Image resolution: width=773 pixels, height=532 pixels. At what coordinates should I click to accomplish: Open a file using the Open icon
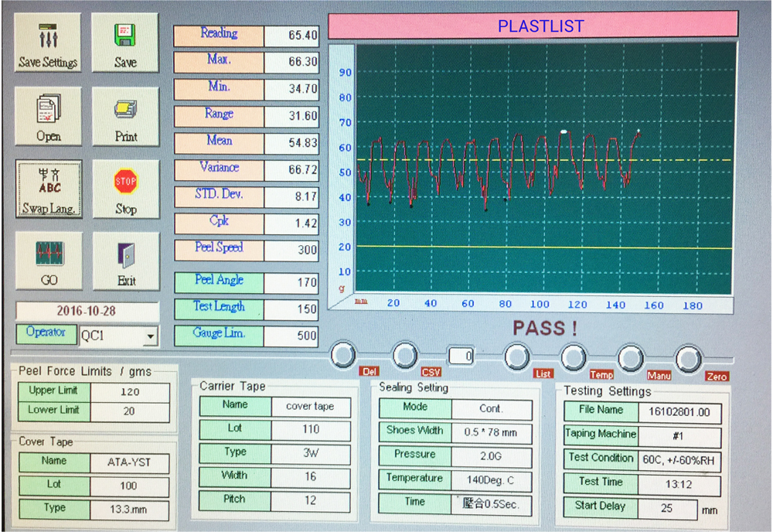(x=48, y=116)
